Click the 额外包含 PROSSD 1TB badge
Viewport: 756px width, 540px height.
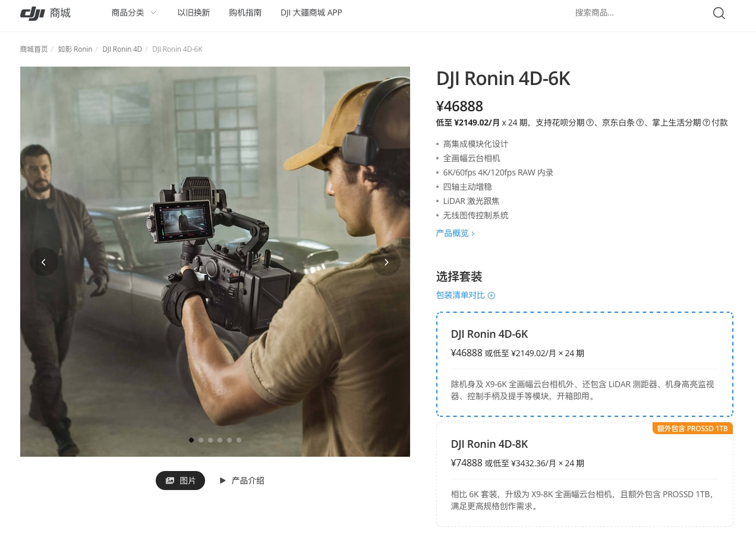[692, 428]
